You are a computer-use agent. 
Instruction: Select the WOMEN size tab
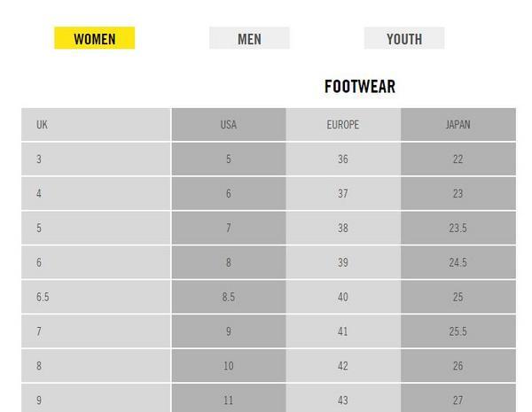(94, 38)
